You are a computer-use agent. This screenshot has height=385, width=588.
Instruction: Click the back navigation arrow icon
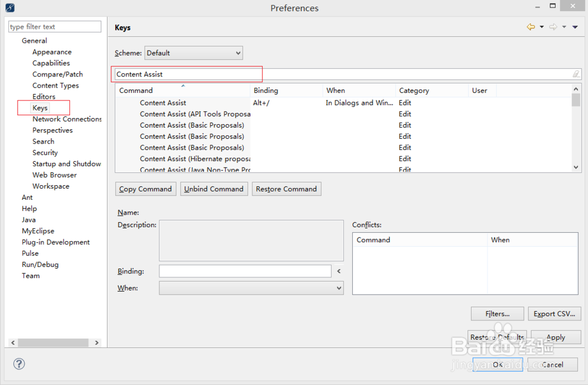coord(531,27)
